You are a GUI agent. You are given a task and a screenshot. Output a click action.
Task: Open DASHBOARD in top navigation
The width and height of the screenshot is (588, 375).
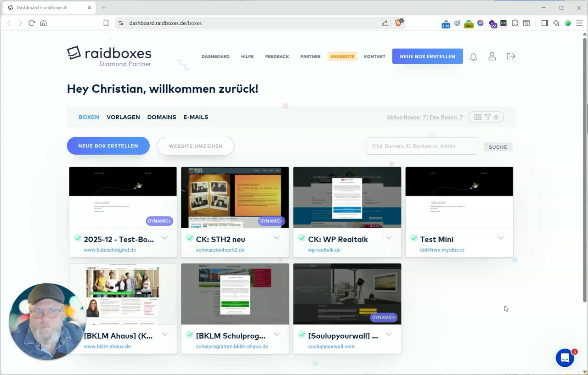click(x=215, y=56)
